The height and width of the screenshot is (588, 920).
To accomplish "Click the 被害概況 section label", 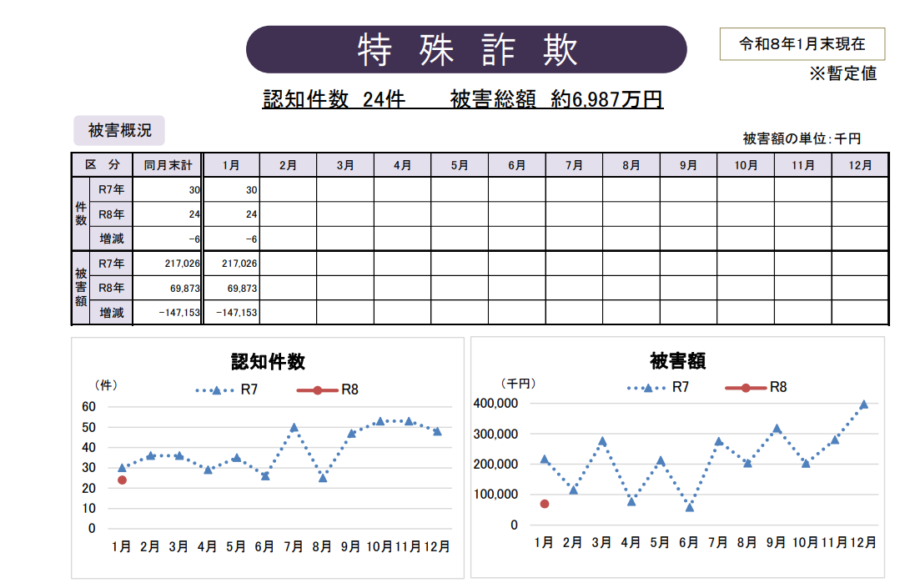I will click(x=119, y=131).
